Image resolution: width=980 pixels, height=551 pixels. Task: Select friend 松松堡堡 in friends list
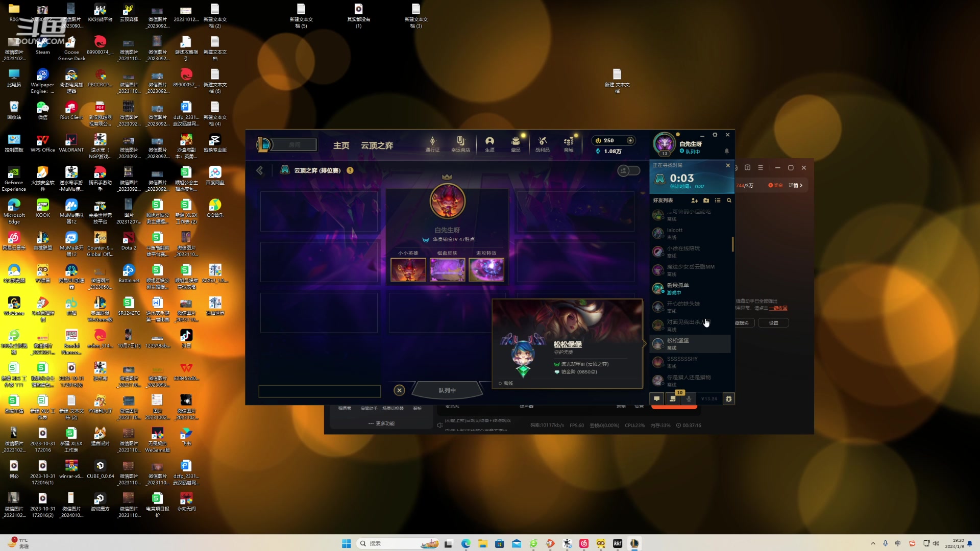click(x=691, y=343)
